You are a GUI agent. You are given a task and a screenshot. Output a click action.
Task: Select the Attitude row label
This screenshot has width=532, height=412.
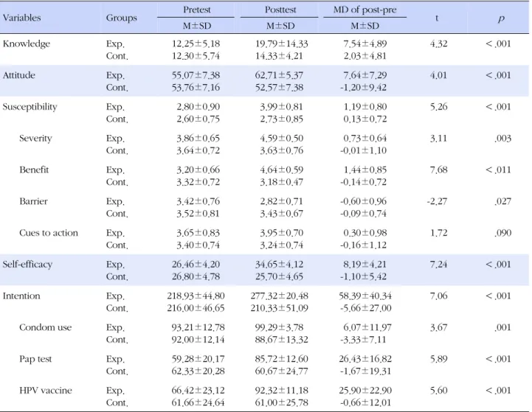point(19,75)
